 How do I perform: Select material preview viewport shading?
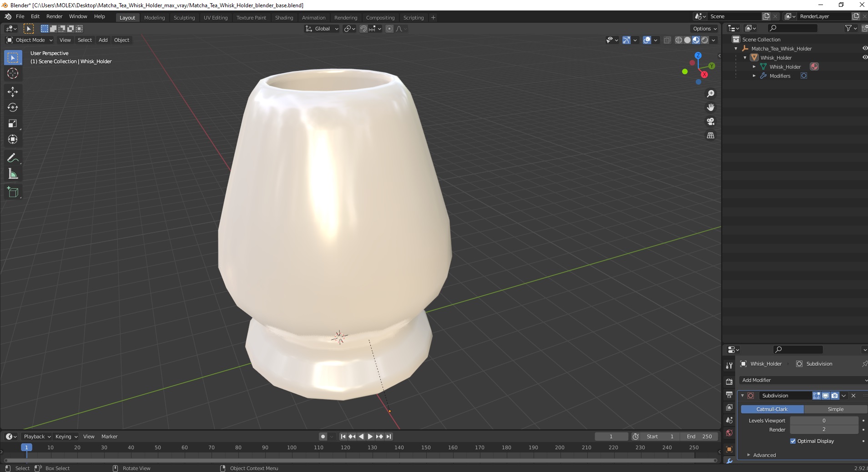696,40
